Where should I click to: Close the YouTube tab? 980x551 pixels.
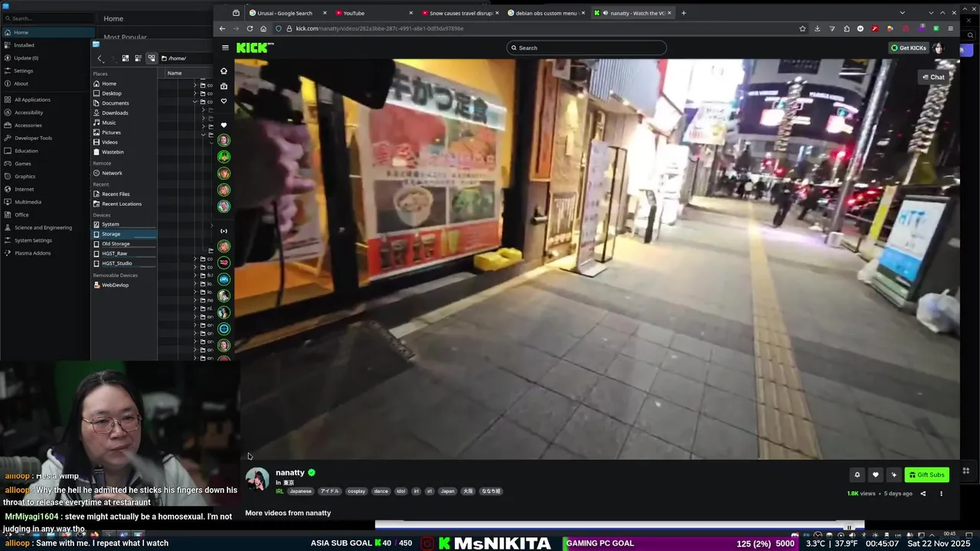click(411, 13)
